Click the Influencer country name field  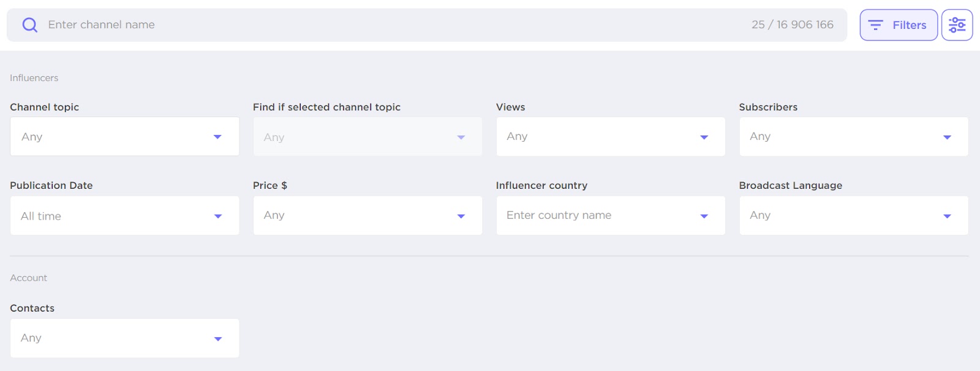pos(611,215)
